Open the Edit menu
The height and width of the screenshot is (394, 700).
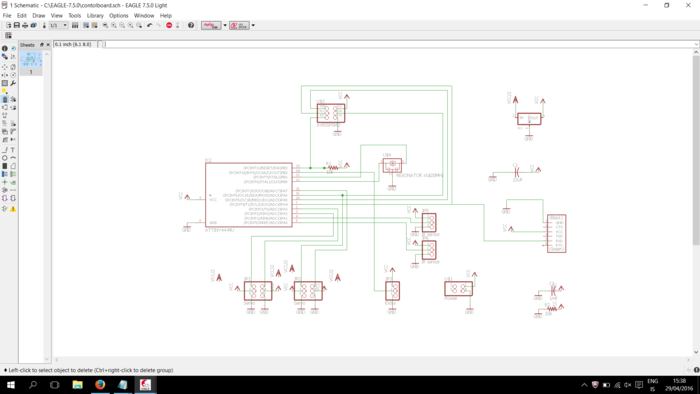point(22,16)
